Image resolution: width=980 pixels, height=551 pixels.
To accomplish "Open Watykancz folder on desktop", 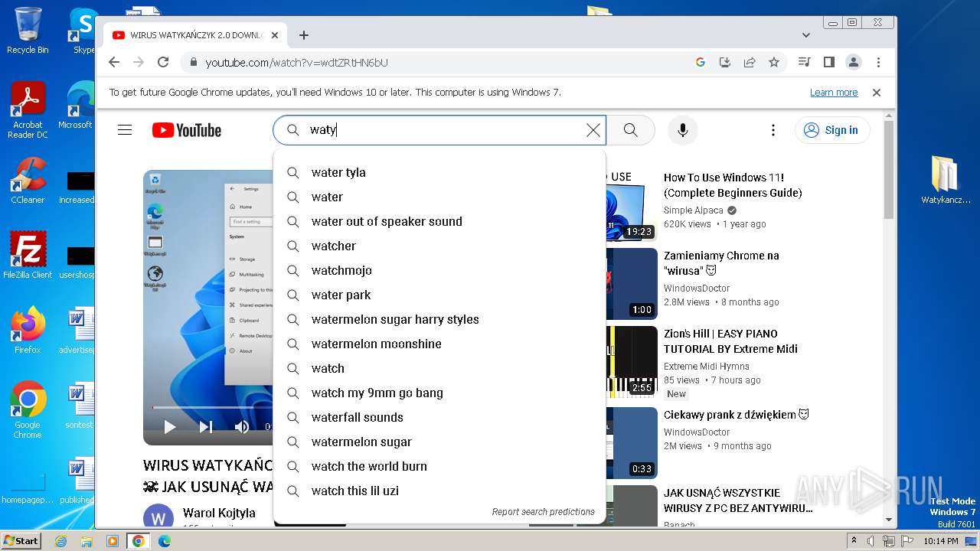I will click(x=946, y=181).
